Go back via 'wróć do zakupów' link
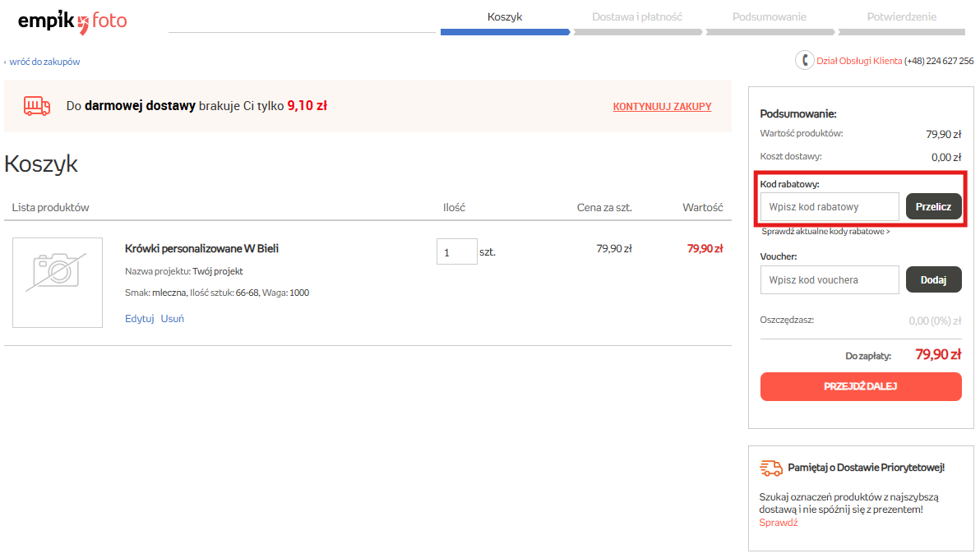Screen dimensions: 980x558 42,62
